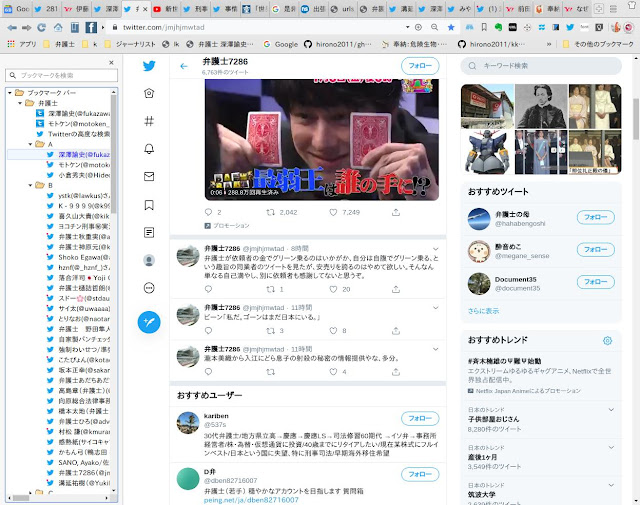Click the bookmark search box in side panel
Image resolution: width=640 pixels, height=505 pixels.
coord(62,75)
